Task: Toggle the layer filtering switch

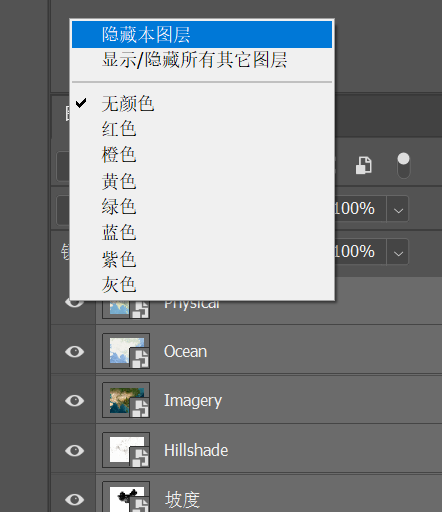Action: tap(404, 166)
